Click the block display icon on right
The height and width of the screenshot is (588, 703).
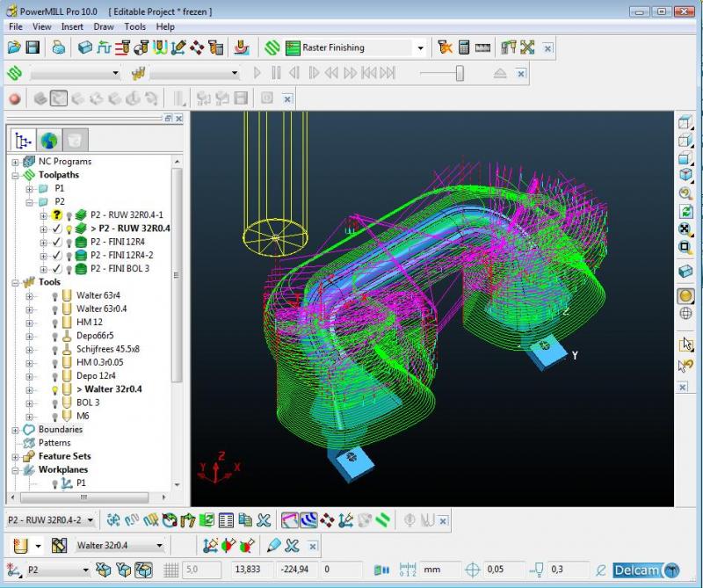[x=685, y=272]
